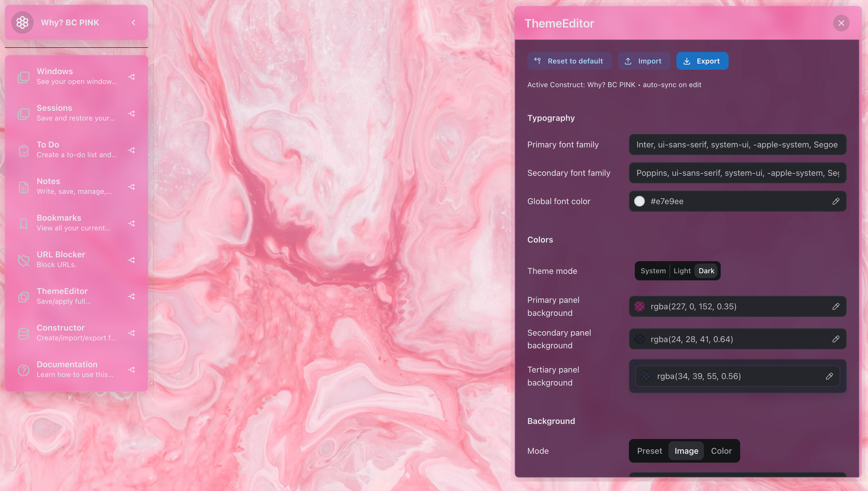
Task: Set Theme mode to System
Action: pyautogui.click(x=653, y=271)
